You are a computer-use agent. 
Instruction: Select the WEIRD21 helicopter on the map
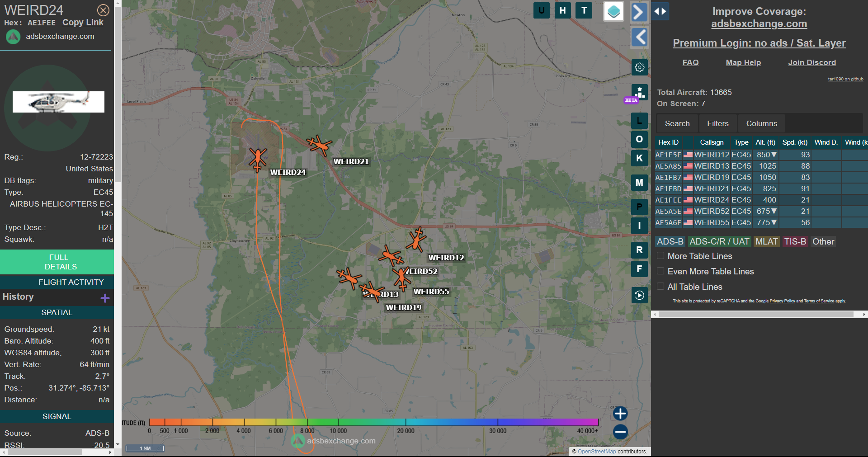pyautogui.click(x=320, y=146)
